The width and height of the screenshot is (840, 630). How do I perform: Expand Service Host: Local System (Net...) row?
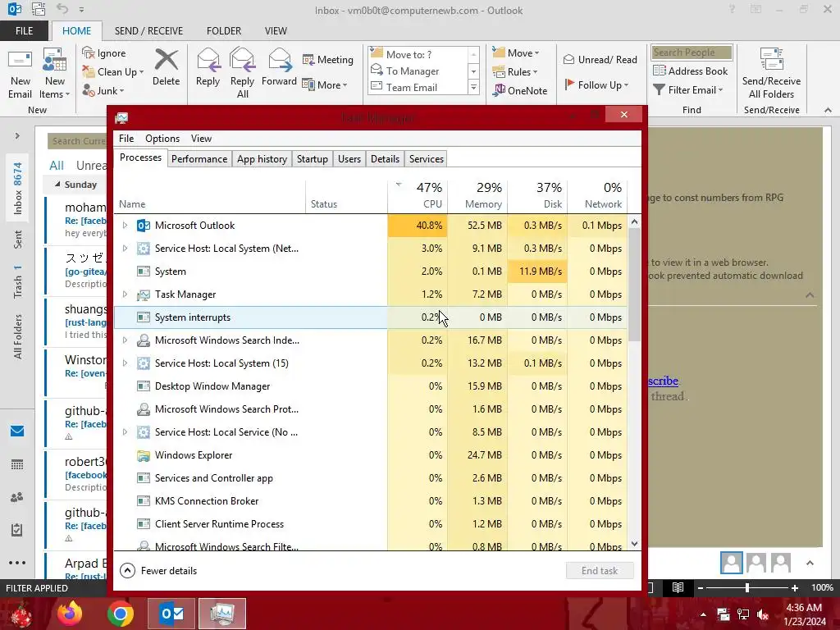pyautogui.click(x=125, y=249)
